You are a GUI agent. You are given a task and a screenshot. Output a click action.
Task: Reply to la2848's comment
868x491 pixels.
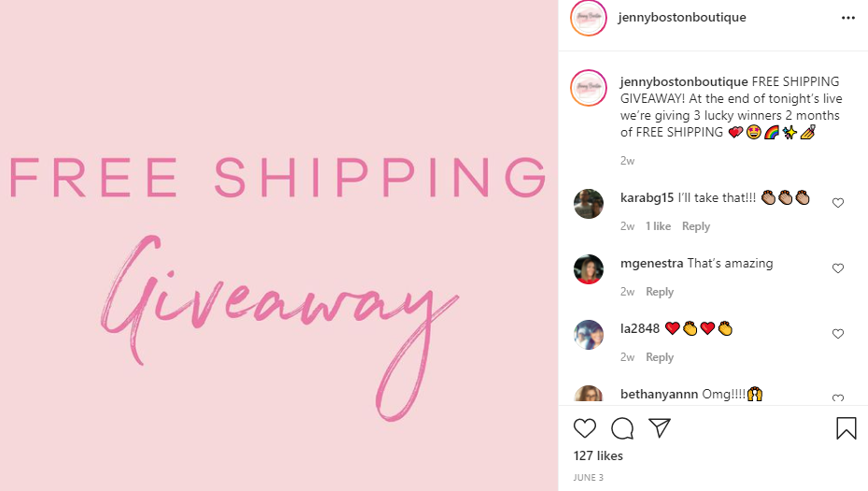(x=660, y=357)
